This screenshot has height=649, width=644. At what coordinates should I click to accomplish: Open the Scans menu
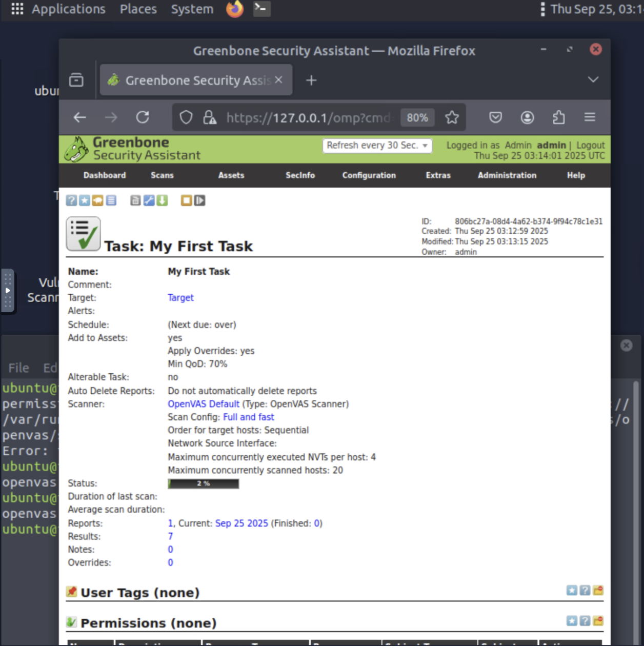(x=162, y=175)
